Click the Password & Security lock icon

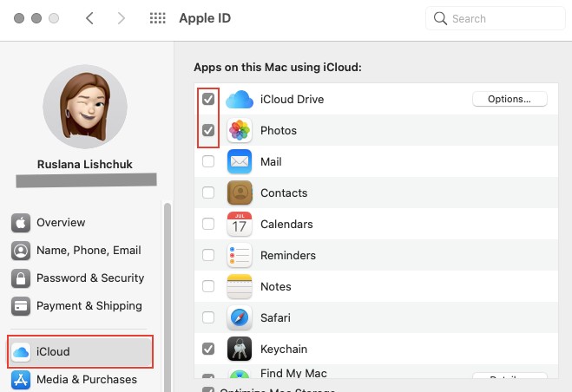tap(21, 278)
